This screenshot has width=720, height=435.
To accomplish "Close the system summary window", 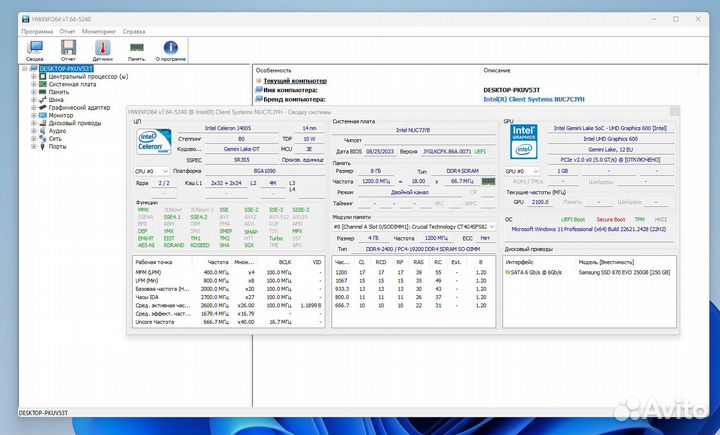I will (x=675, y=112).
